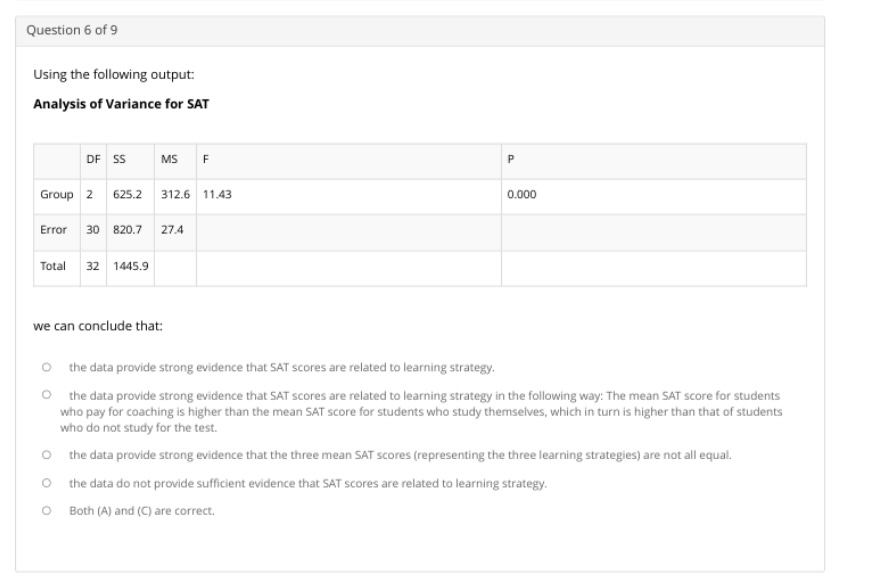Select the first option about SAT scores related to learning strategy
The width and height of the screenshot is (871, 578).
[47, 364]
